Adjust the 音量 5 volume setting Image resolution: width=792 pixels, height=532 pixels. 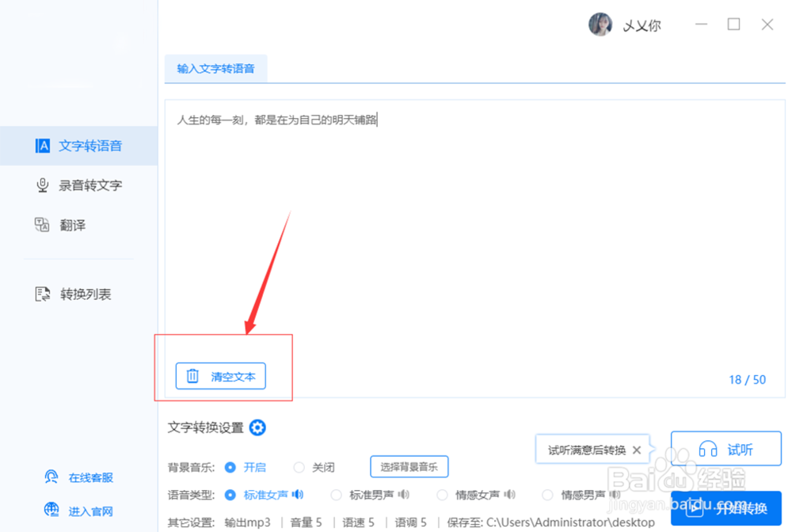coord(306,522)
